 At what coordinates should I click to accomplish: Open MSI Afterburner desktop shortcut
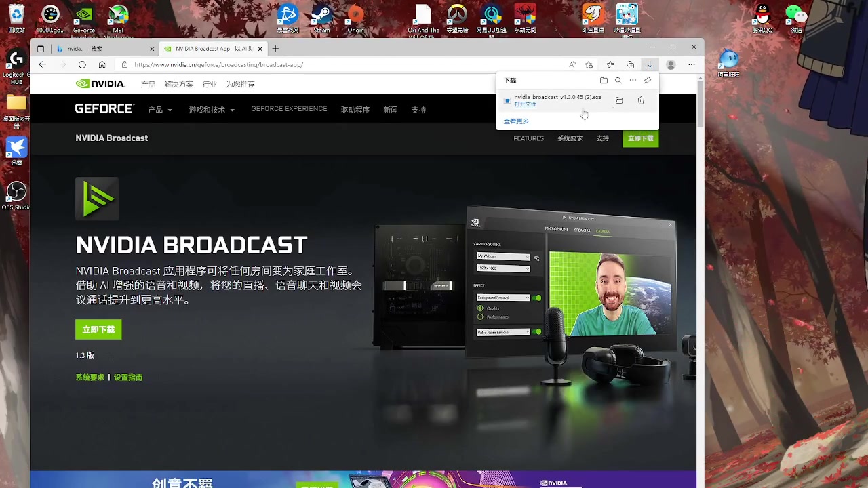click(118, 18)
